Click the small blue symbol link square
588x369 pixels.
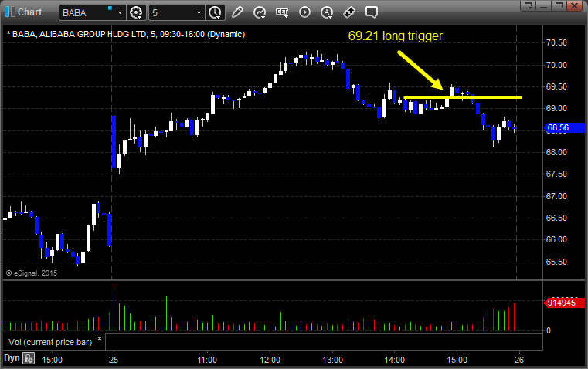(x=110, y=8)
